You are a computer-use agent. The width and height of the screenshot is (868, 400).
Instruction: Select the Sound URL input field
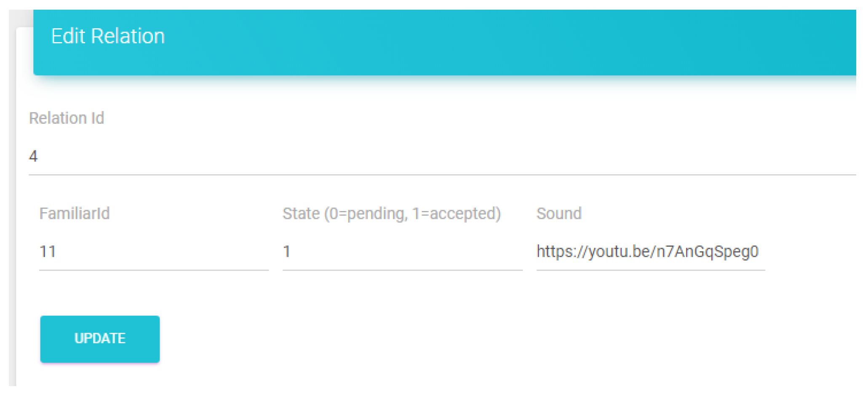[651, 252]
